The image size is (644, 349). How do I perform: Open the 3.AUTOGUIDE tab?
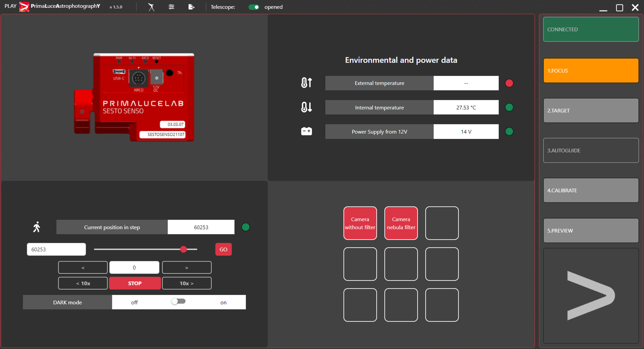pos(591,150)
